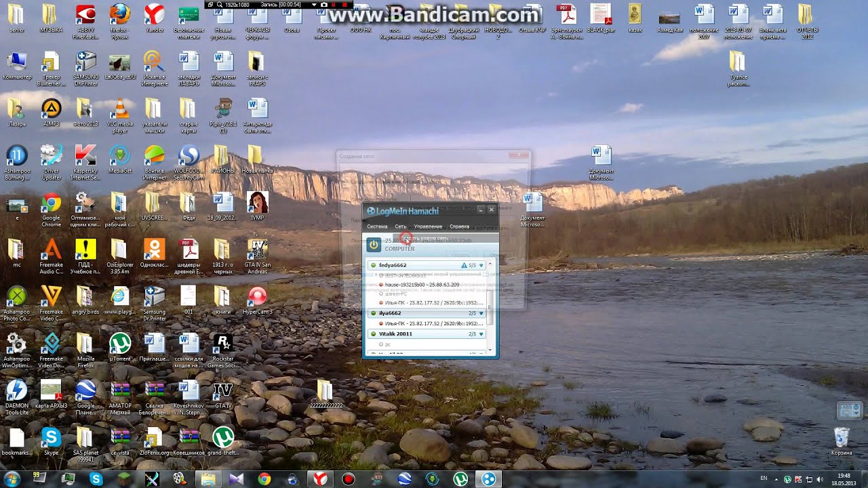Select the fedya6662 network header
The width and height of the screenshot is (868, 488).
(x=427, y=266)
